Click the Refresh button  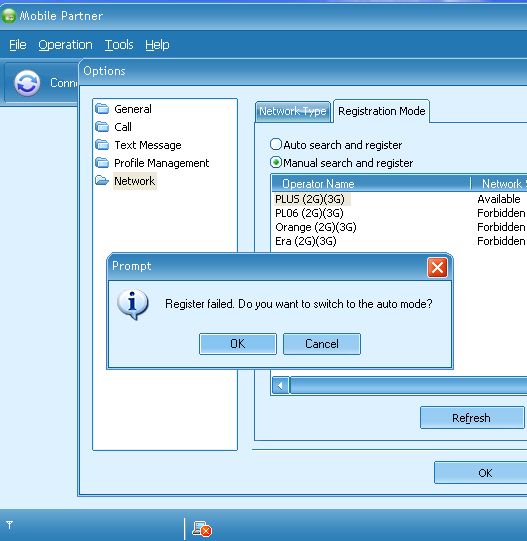[471, 418]
